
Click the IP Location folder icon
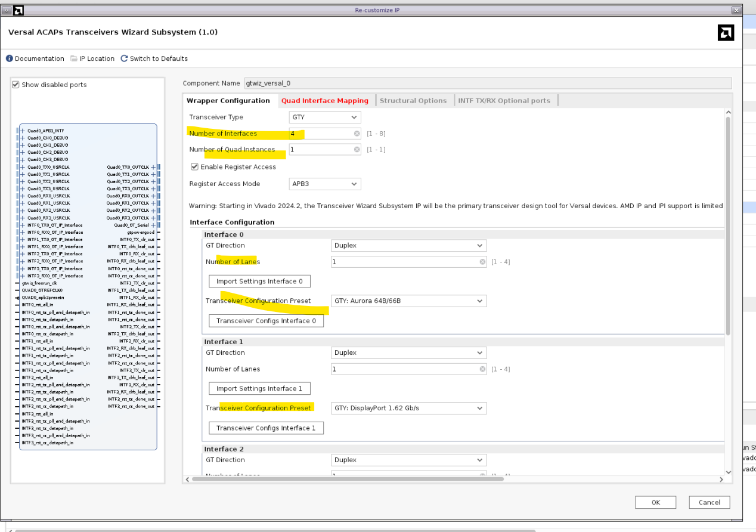pos(74,58)
